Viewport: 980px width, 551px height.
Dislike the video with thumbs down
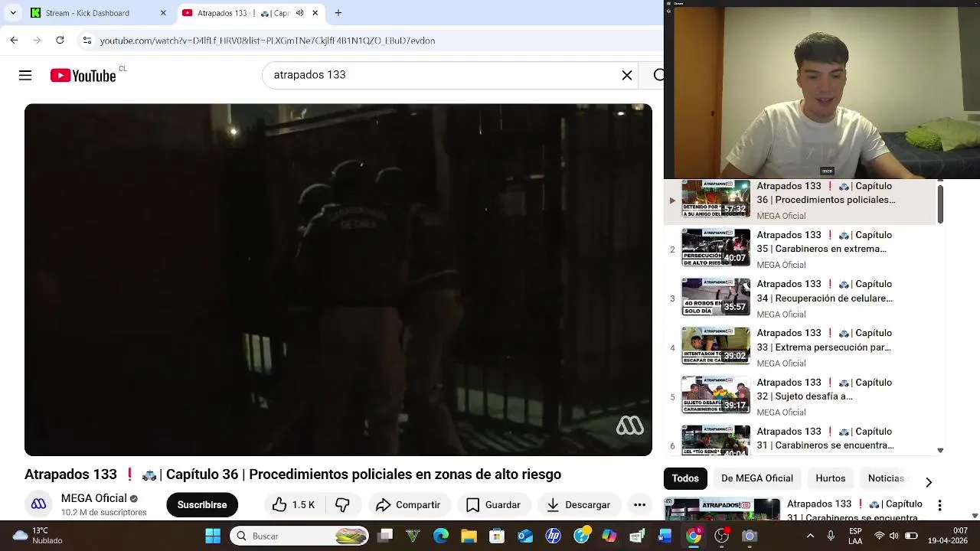pos(342,504)
